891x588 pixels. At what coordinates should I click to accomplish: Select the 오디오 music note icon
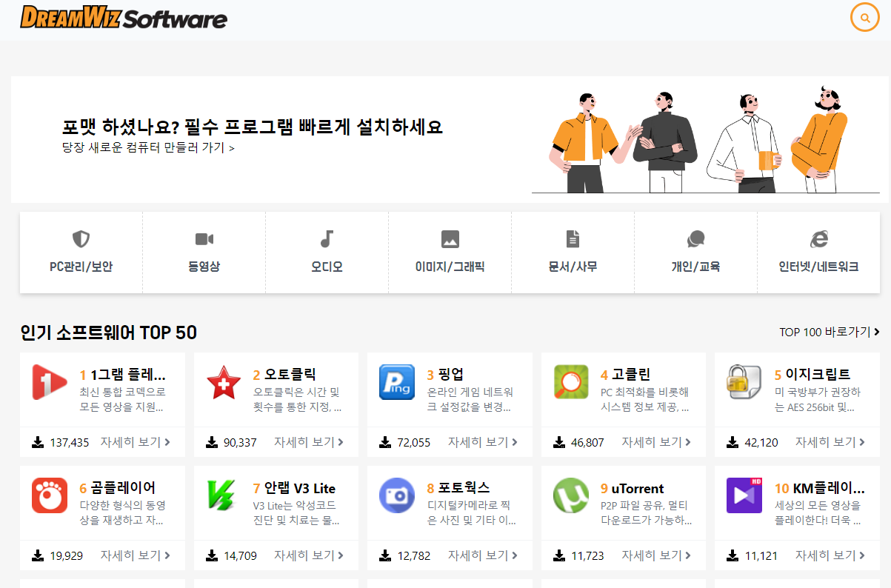click(327, 239)
